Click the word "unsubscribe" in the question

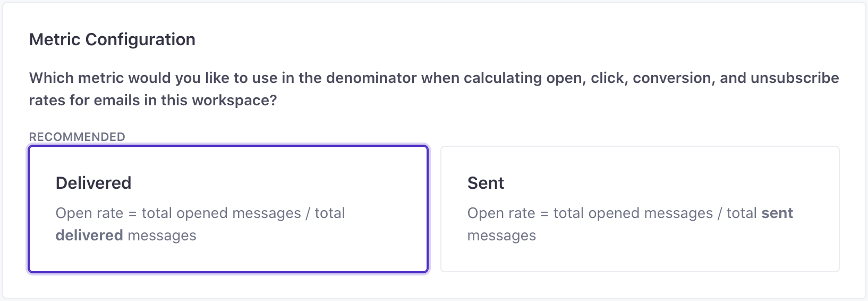pyautogui.click(x=795, y=78)
